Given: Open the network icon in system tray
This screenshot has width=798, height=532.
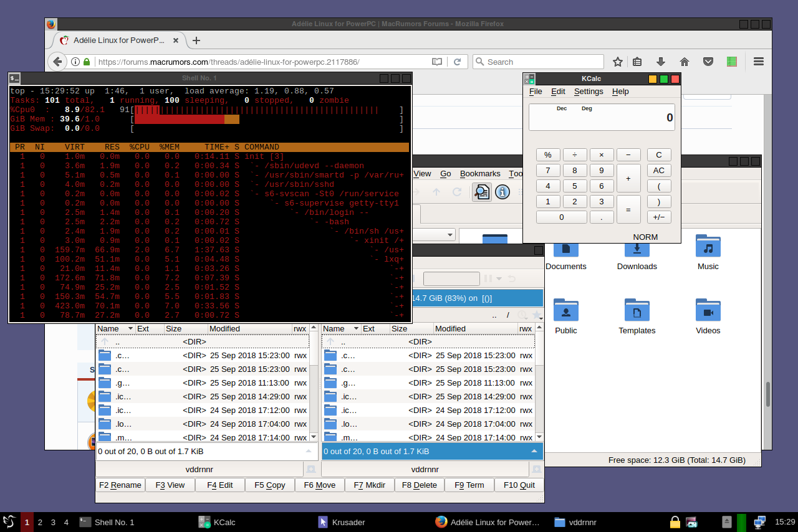Looking at the screenshot, I should click(x=760, y=522).
